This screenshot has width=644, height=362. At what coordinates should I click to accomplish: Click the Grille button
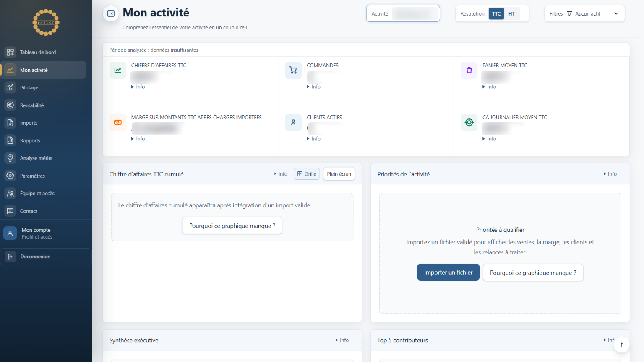click(x=307, y=174)
